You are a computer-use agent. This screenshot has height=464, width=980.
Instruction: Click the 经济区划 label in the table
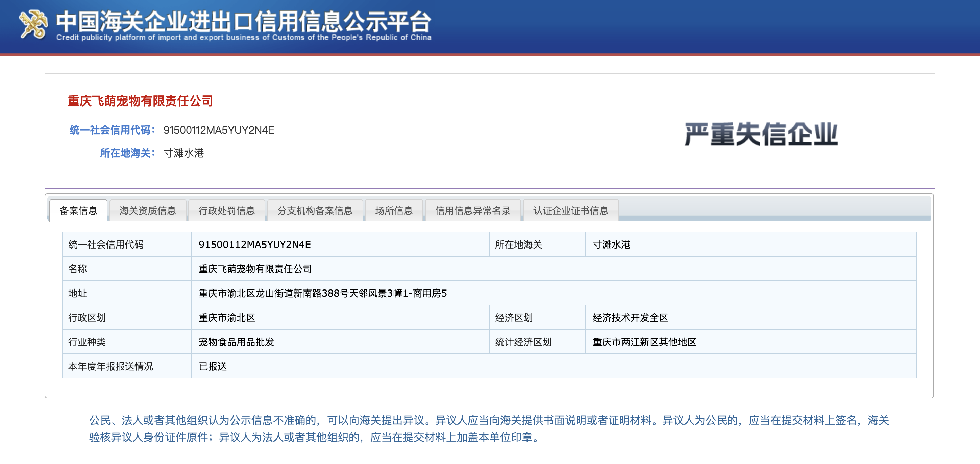click(x=537, y=318)
